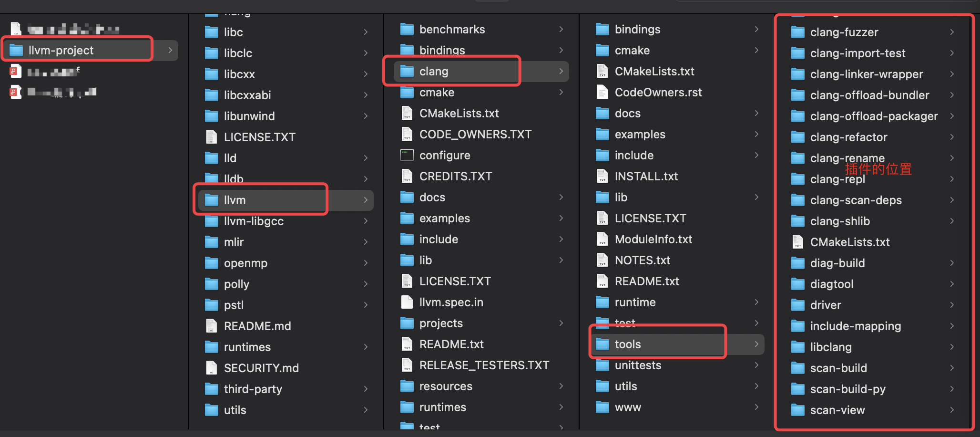
Task: Click the clang-fuzzer folder icon
Action: pyautogui.click(x=797, y=32)
